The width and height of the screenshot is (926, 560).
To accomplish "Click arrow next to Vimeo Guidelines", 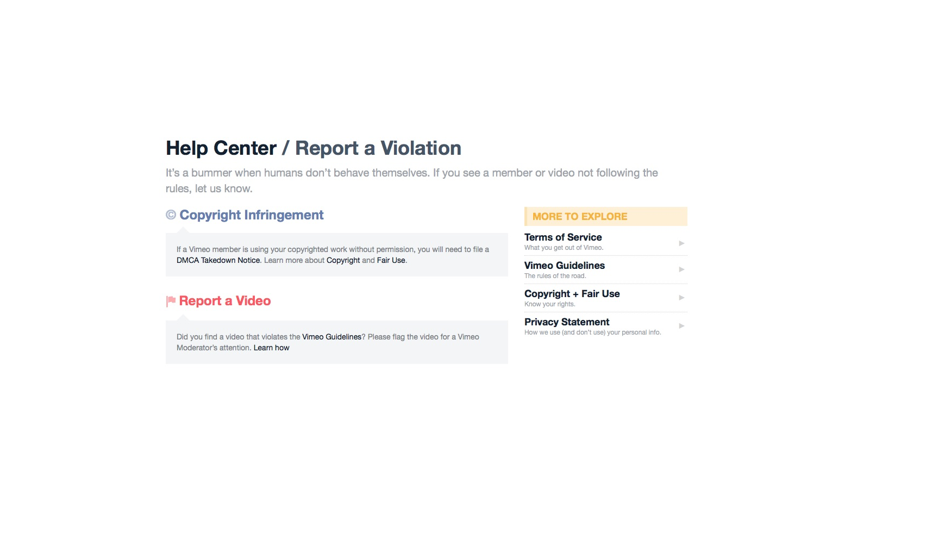I will [681, 269].
